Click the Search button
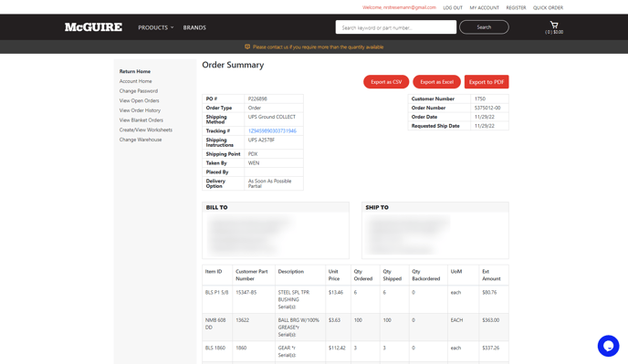The width and height of the screenshot is (628, 364). tap(484, 27)
